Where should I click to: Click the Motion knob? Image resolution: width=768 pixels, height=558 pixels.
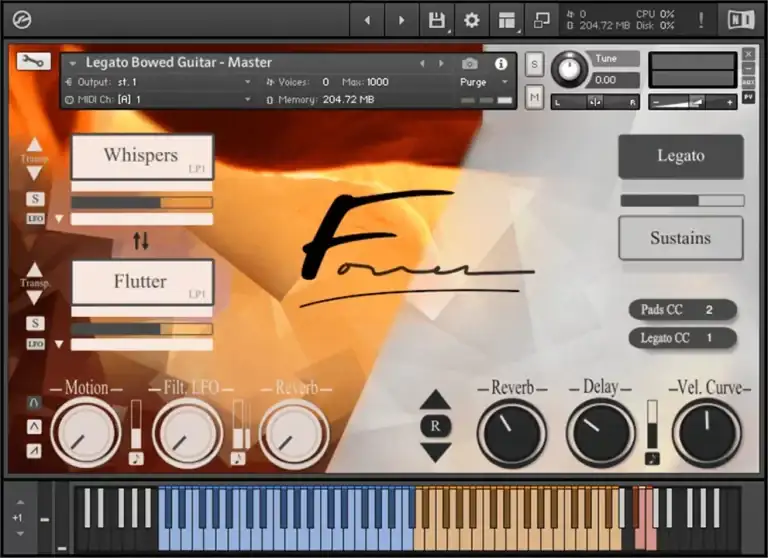point(86,434)
